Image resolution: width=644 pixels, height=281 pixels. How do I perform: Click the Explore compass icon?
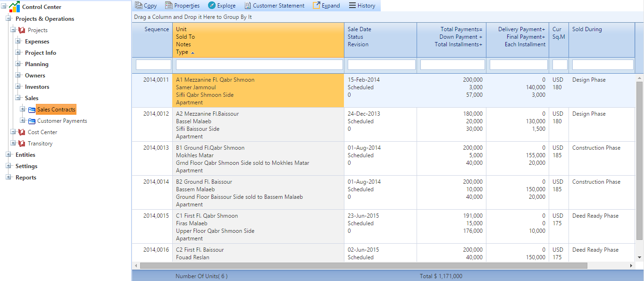coord(212,6)
